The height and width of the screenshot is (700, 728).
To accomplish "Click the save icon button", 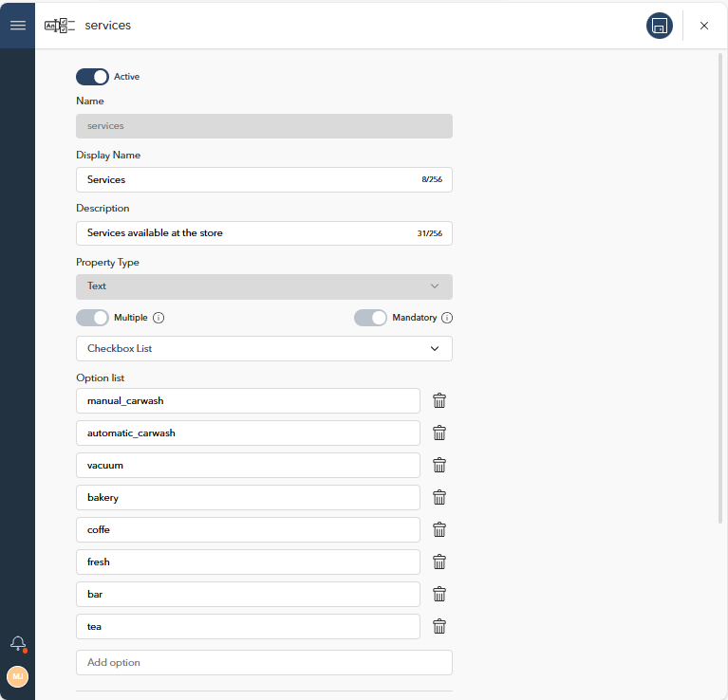I will (x=660, y=26).
